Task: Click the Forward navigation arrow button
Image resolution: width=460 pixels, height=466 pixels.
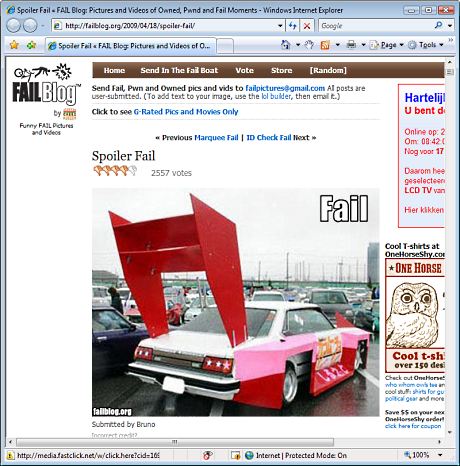Action: [x=30, y=26]
